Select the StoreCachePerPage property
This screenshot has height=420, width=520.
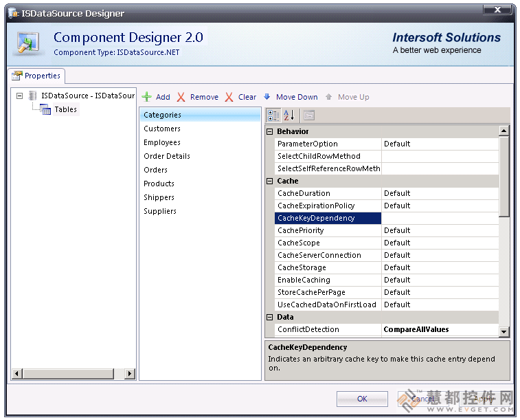coord(328,292)
